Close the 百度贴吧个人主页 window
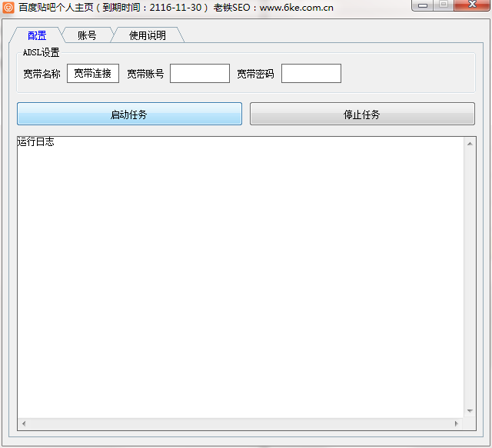The image size is (492, 448). tap(472, 5)
